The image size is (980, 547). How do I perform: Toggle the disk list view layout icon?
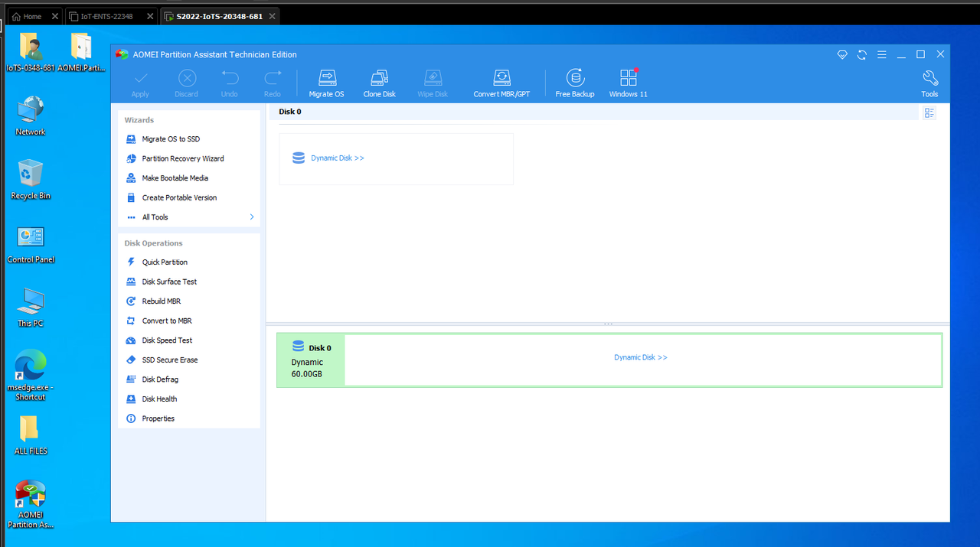(929, 113)
